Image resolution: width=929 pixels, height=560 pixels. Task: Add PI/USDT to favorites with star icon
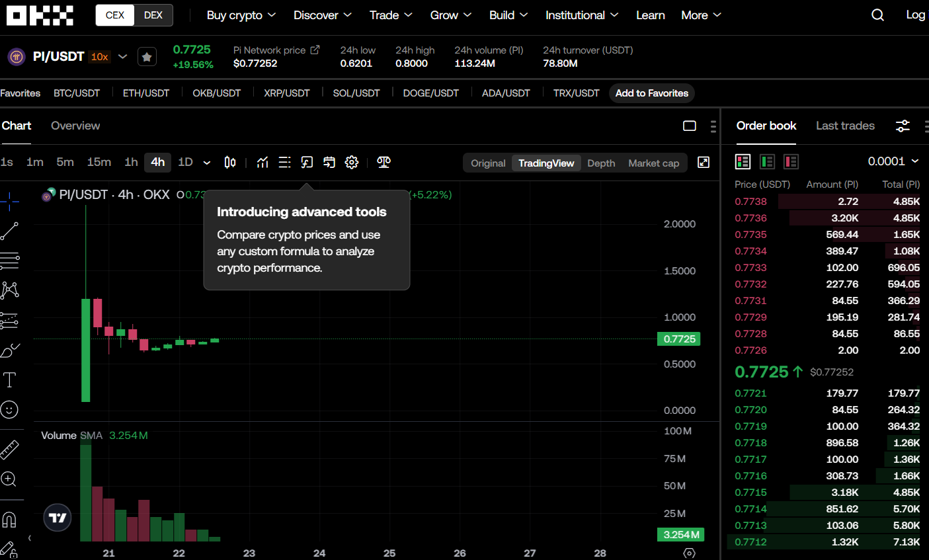click(x=147, y=57)
